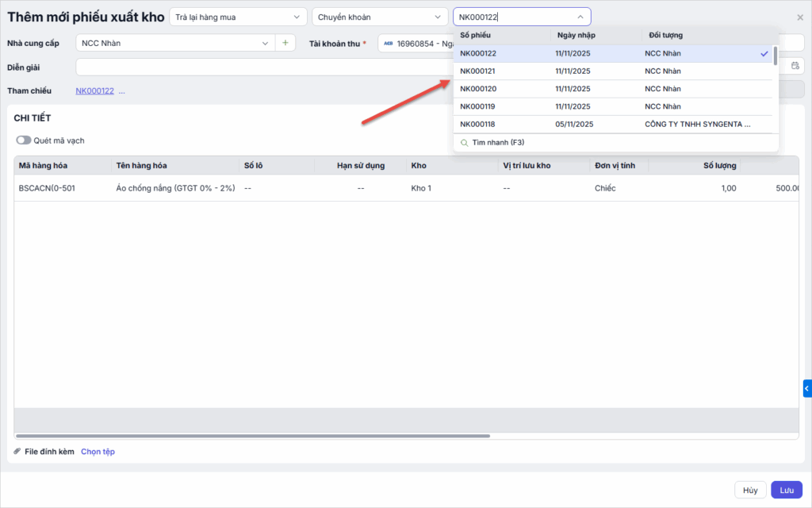Click the Hạn sử dụng column header

coord(361,165)
